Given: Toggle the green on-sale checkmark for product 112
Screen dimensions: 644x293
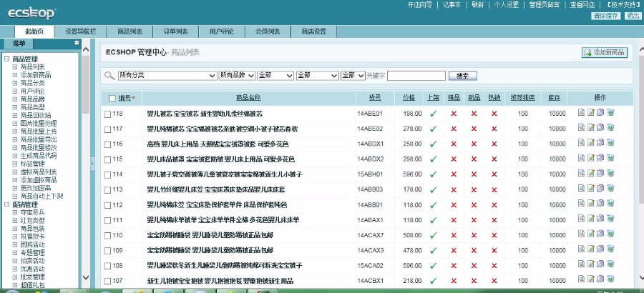Looking at the screenshot, I should 433,205.
